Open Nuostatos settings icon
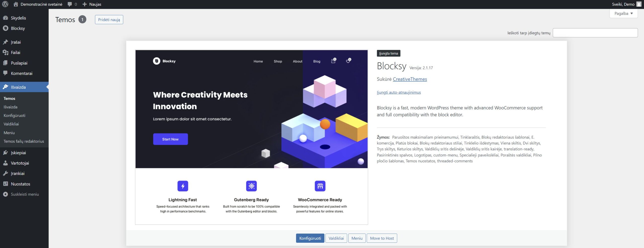The width and height of the screenshot is (644, 248). (6, 184)
